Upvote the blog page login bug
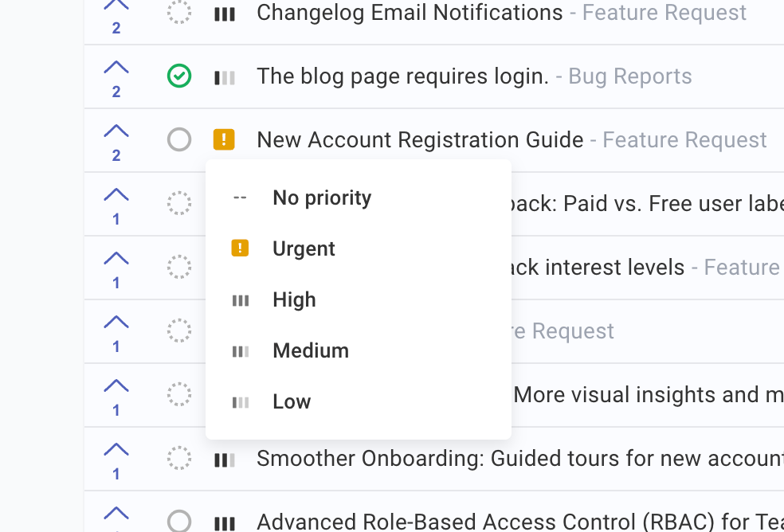This screenshot has height=532, width=784. coord(116,67)
